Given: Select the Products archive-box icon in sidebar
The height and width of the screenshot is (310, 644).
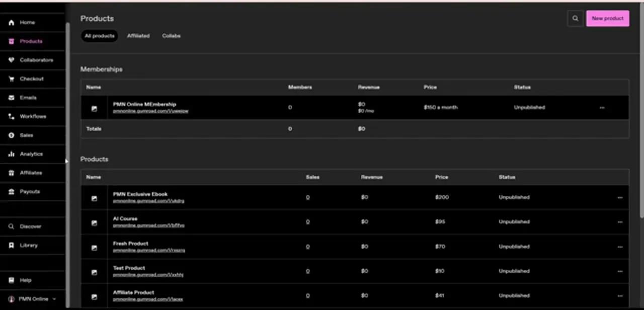Looking at the screenshot, I should point(12,41).
